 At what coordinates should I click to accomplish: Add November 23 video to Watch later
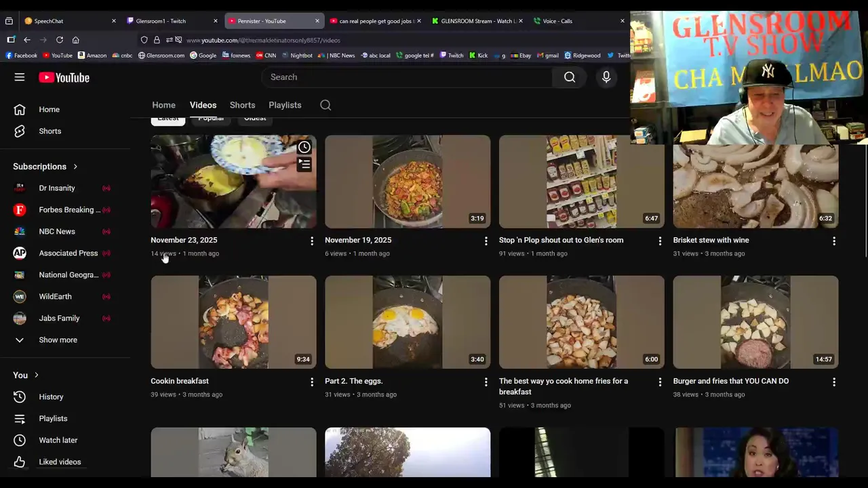[304, 147]
